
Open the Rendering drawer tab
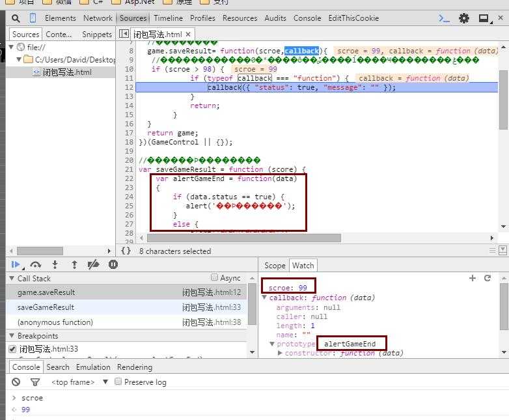(135, 367)
